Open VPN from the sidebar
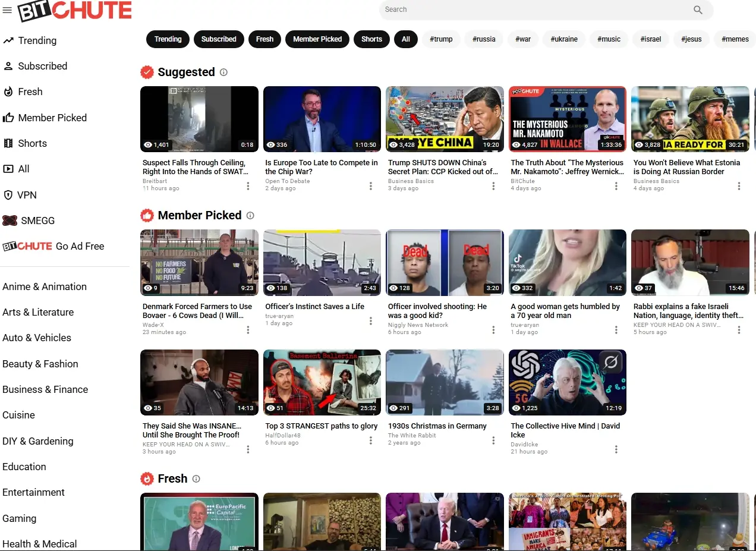The image size is (756, 551). [x=27, y=195]
